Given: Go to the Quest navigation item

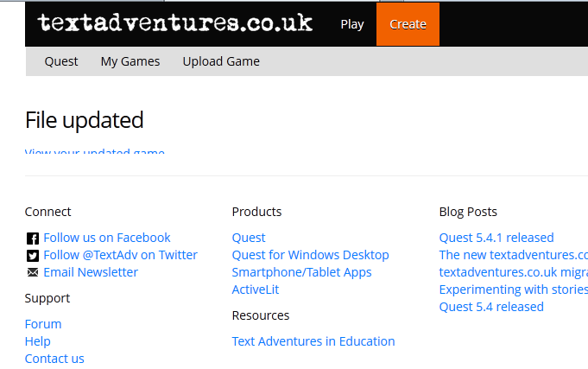Looking at the screenshot, I should click(x=61, y=61).
